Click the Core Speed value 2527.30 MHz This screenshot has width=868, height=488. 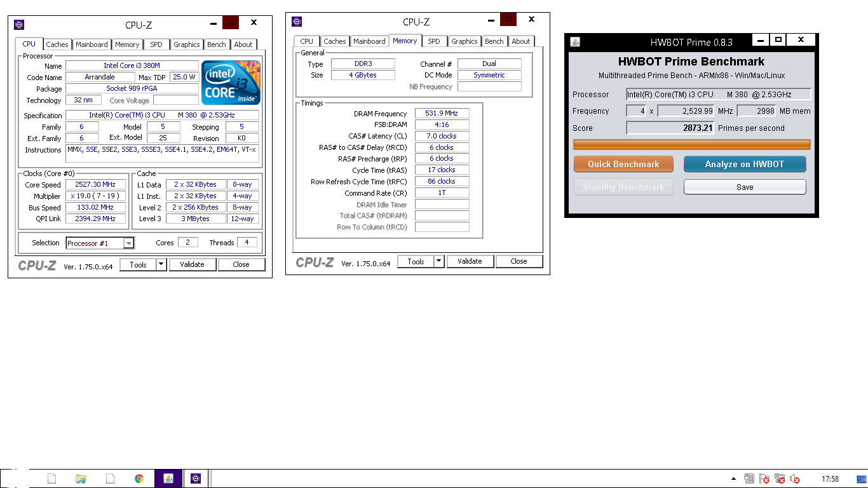point(95,184)
